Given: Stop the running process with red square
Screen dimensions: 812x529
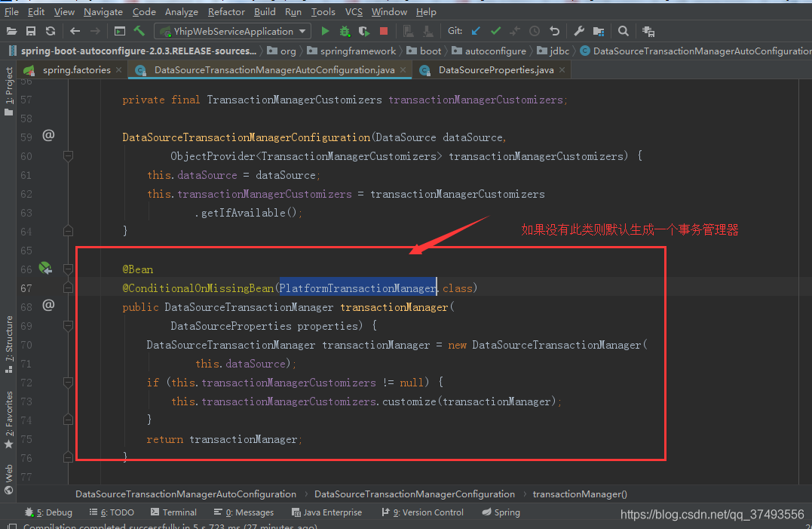Looking at the screenshot, I should pyautogui.click(x=384, y=31).
